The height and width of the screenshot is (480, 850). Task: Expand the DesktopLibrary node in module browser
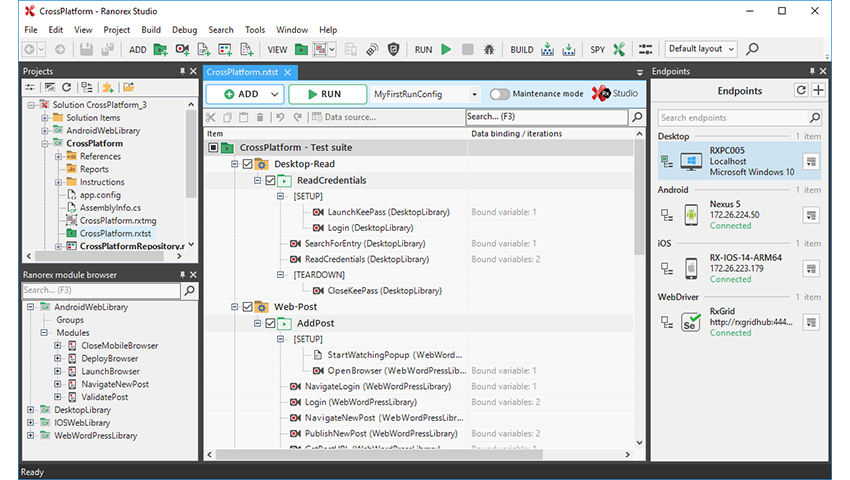pyautogui.click(x=31, y=410)
